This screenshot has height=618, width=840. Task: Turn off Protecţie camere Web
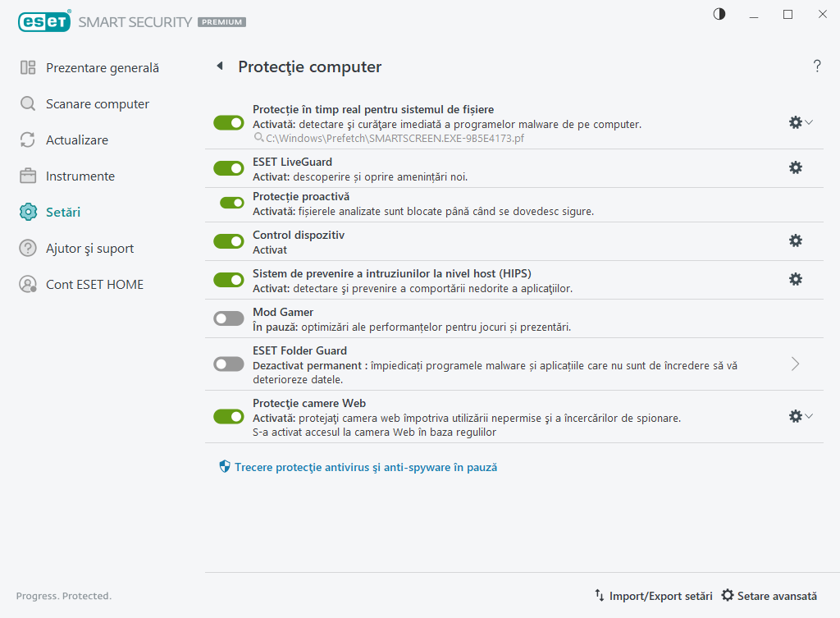click(228, 416)
